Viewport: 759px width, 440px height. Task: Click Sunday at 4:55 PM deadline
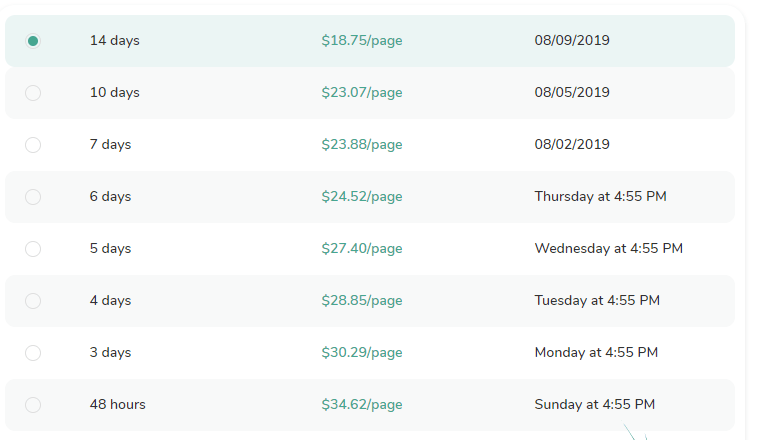[x=594, y=404]
